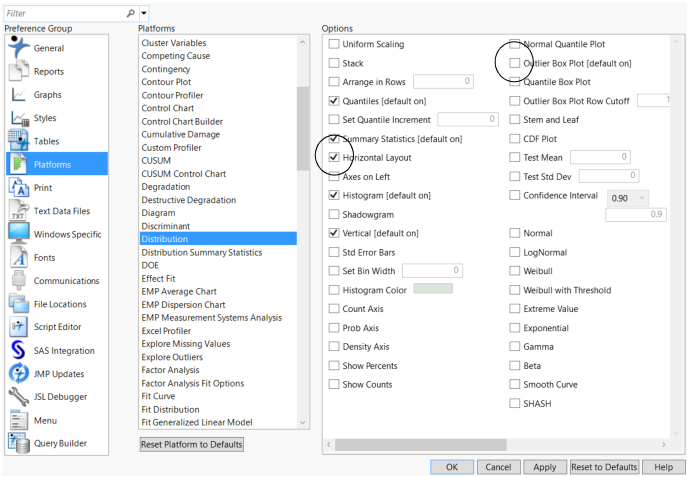The width and height of the screenshot is (689, 477).
Task: Select the Reports preference icon
Action: pyautogui.click(x=19, y=71)
